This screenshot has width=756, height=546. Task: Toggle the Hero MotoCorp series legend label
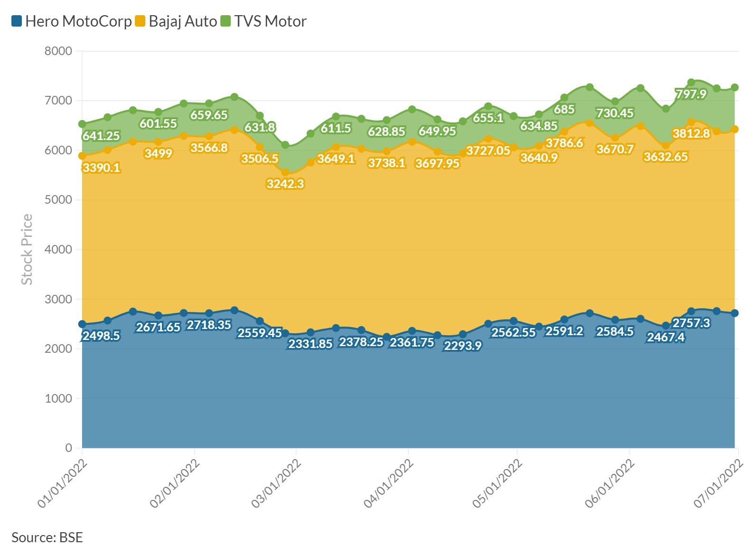78,21
